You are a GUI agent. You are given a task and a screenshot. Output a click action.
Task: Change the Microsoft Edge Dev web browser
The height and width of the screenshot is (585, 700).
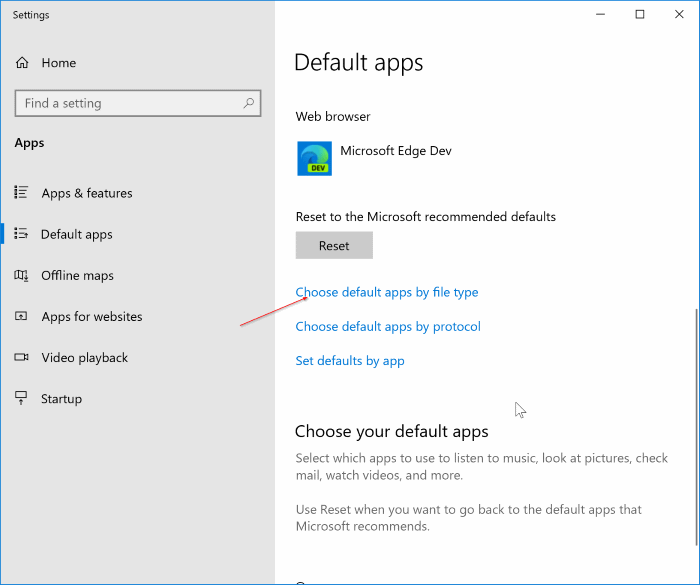pyautogui.click(x=374, y=159)
